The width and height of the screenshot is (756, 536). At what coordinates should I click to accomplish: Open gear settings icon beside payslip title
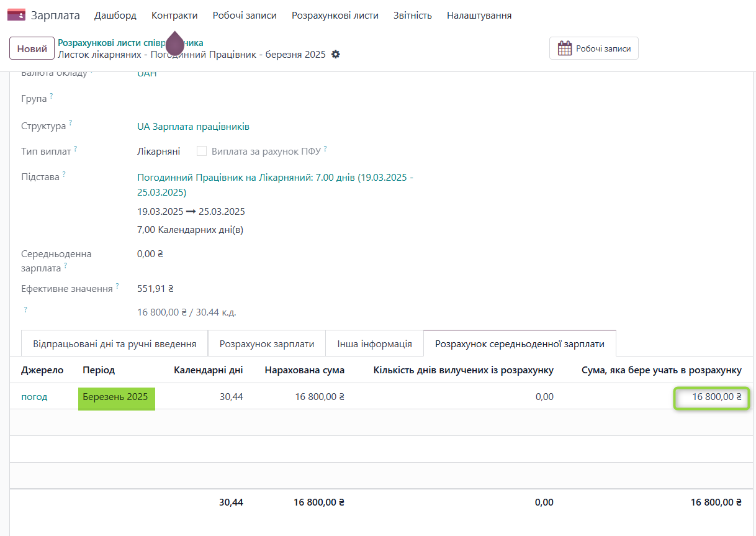[336, 55]
